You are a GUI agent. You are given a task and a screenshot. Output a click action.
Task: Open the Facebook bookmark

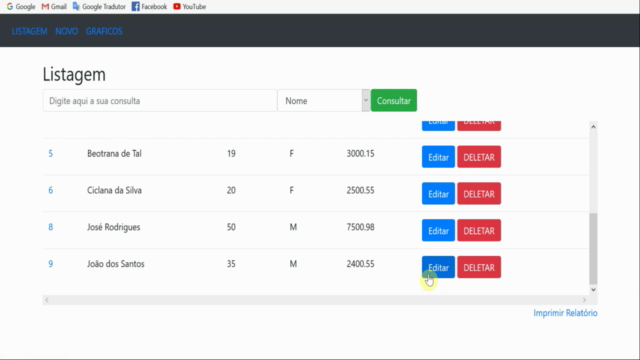149,7
